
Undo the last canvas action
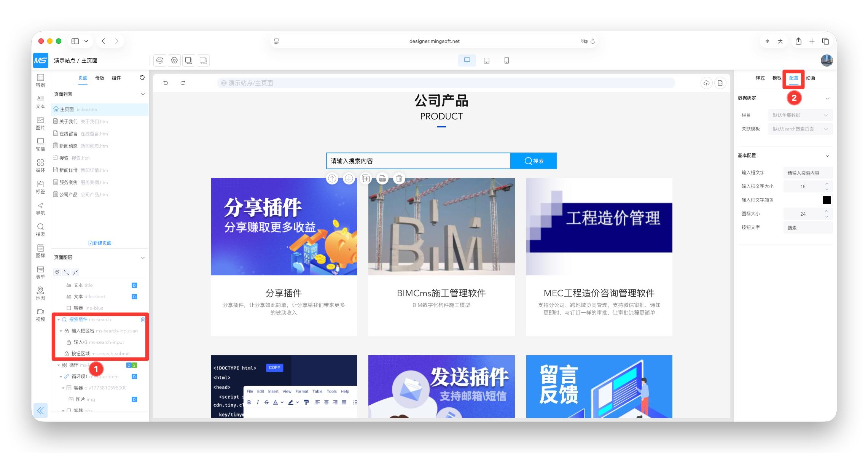(x=166, y=83)
